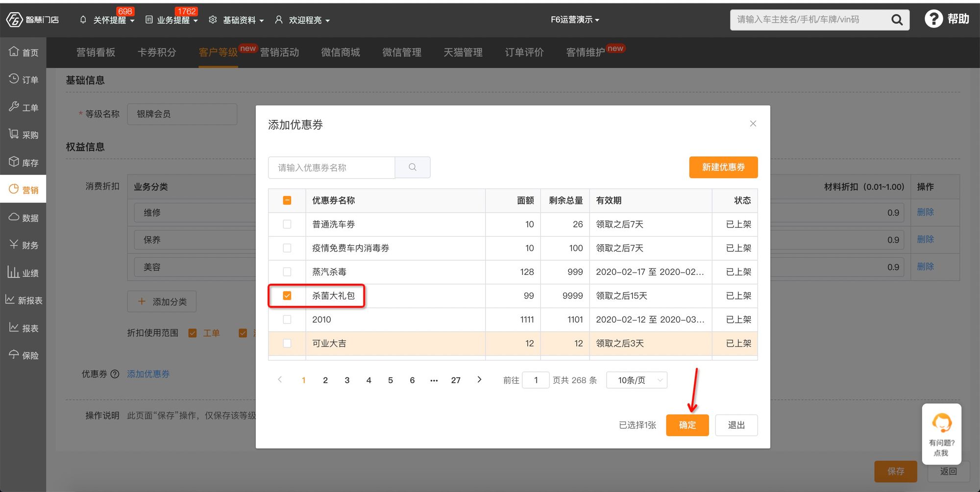This screenshot has width=980, height=492.
Task: Open the F6运营演示 store dropdown
Action: [575, 20]
